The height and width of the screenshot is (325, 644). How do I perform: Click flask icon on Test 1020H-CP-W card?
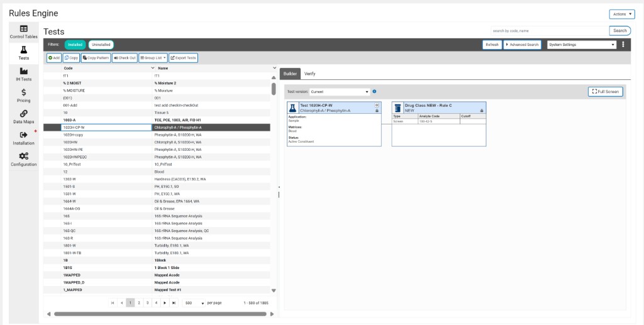[292, 108]
